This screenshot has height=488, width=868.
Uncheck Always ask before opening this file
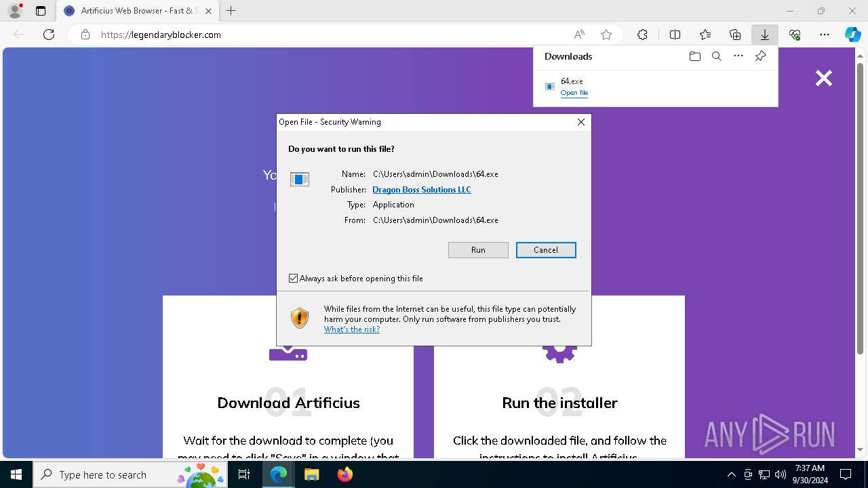293,279
